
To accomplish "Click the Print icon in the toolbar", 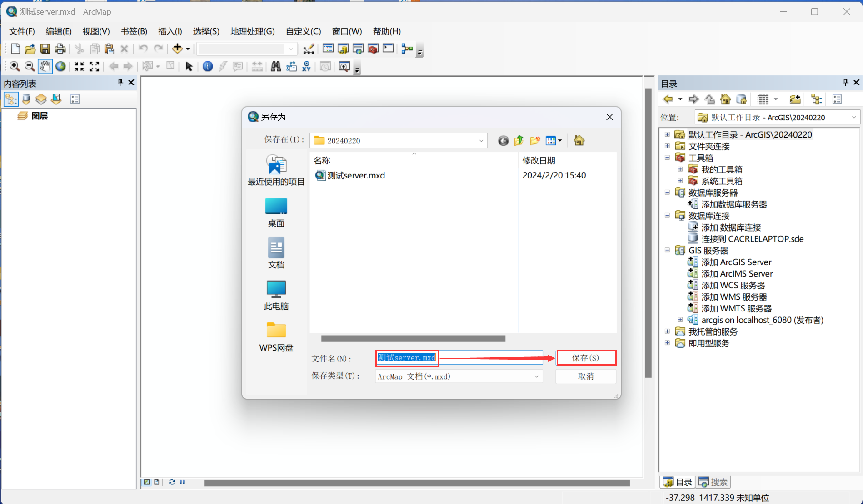I will 60,49.
